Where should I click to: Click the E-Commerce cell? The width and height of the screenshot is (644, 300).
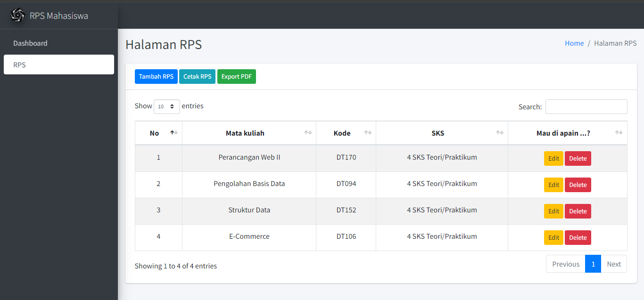[249, 236]
